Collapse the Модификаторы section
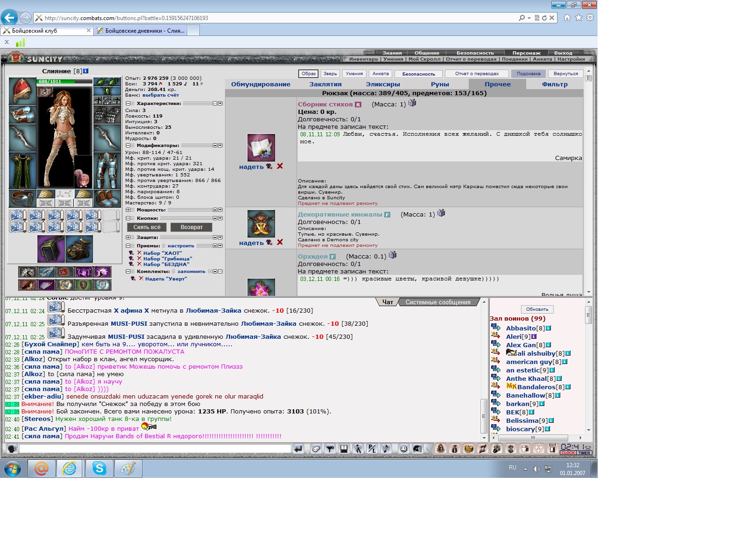 click(128, 146)
